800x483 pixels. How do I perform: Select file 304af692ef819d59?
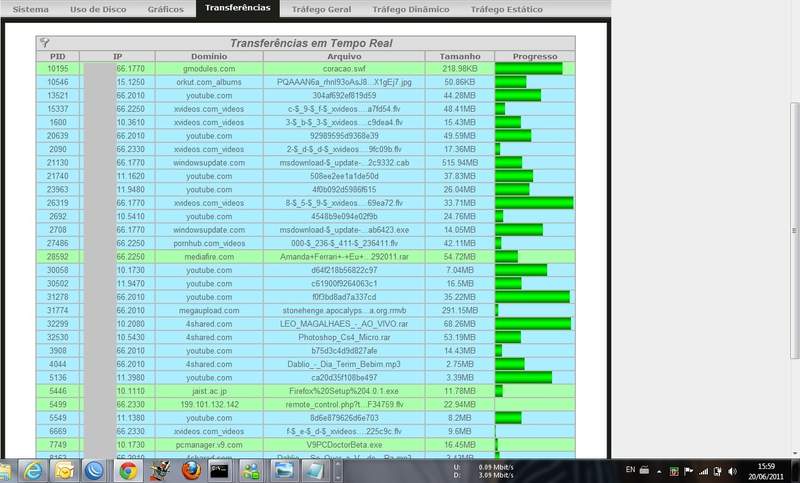click(344, 95)
